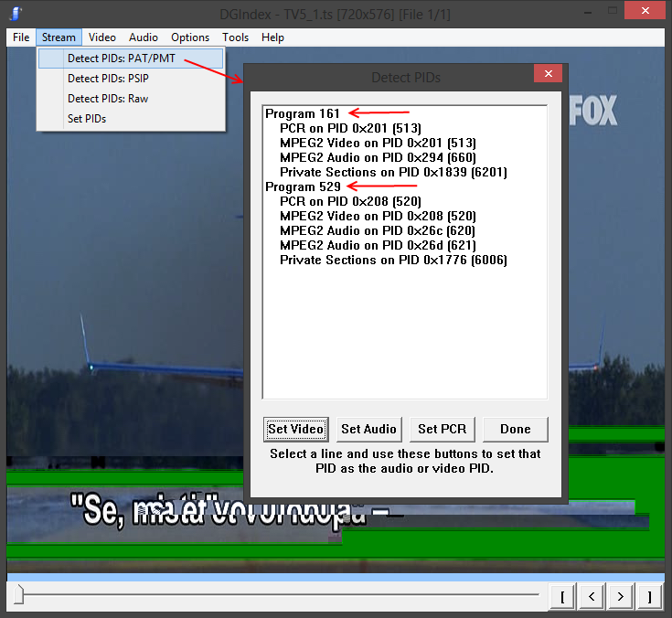This screenshot has height=618, width=672.
Task: Click Done in Detect PIDs dialog
Action: pos(515,429)
